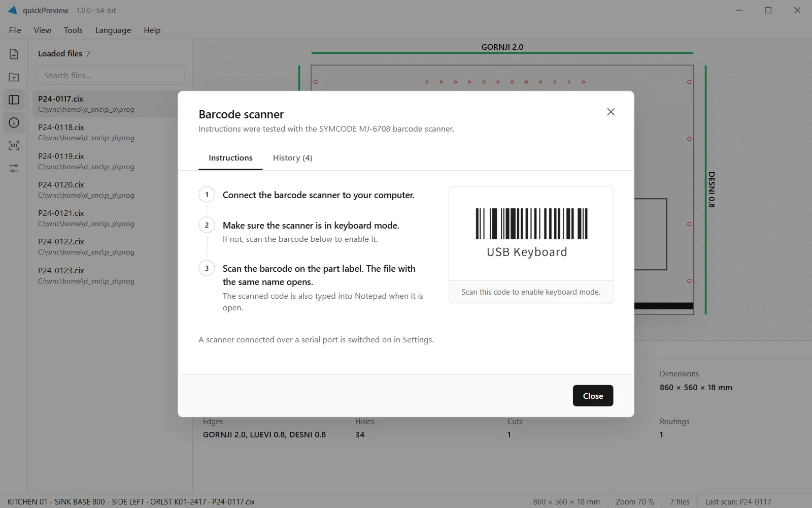Click the add file icon in sidebar
Viewport: 812px width, 508px height.
pyautogui.click(x=14, y=54)
